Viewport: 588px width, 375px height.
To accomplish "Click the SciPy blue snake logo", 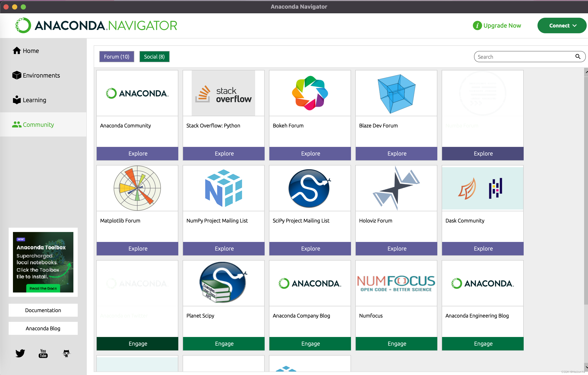I will [x=310, y=188].
